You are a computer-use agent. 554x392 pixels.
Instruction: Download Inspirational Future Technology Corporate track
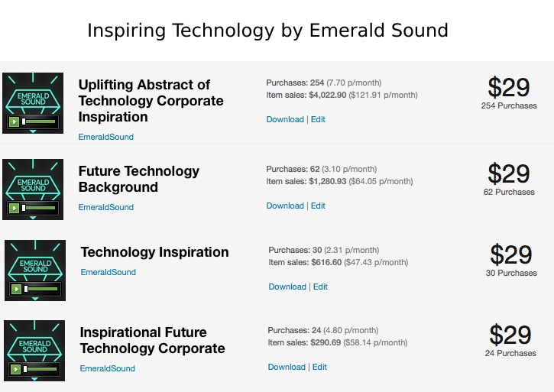(287, 368)
